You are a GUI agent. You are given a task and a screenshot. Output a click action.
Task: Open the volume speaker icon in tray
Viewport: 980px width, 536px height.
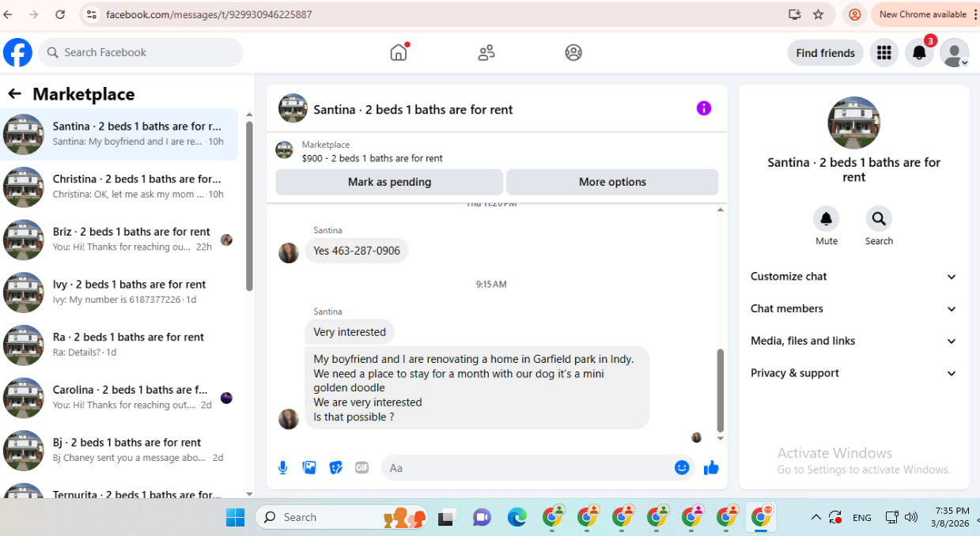(x=910, y=517)
